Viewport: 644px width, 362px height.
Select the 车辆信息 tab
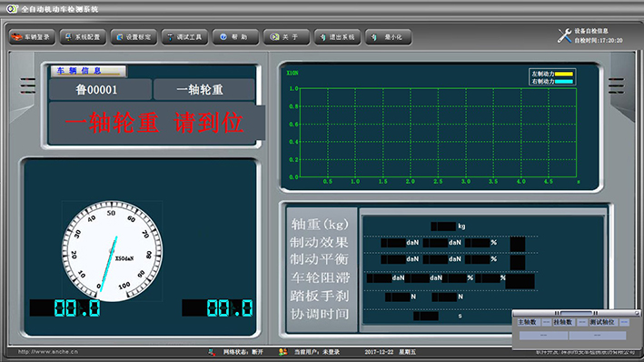(88, 71)
